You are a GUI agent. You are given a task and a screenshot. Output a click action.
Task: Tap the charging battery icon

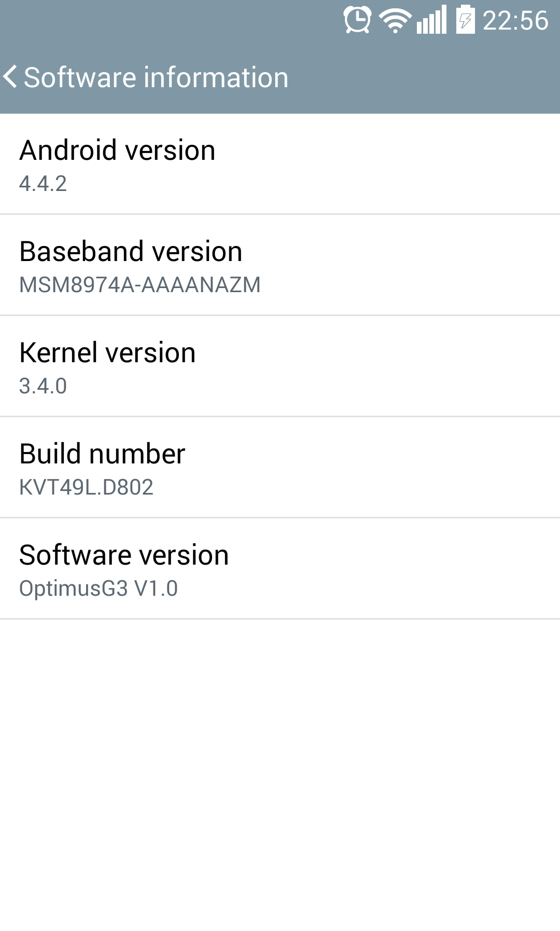(x=466, y=19)
